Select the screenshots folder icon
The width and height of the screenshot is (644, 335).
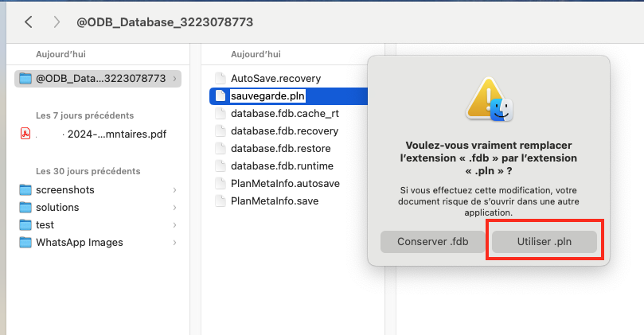pyautogui.click(x=25, y=189)
